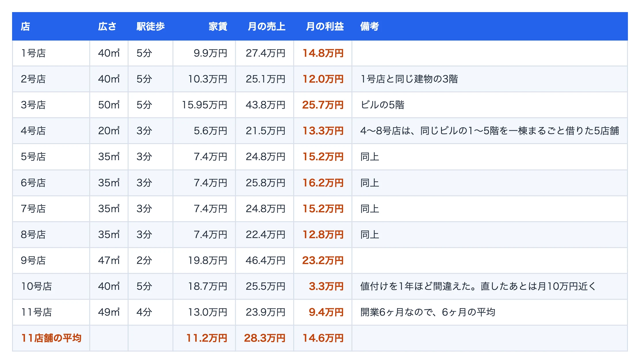Click the 25.7万円 profit value
Screen dimensions: 640x364
(x=323, y=105)
